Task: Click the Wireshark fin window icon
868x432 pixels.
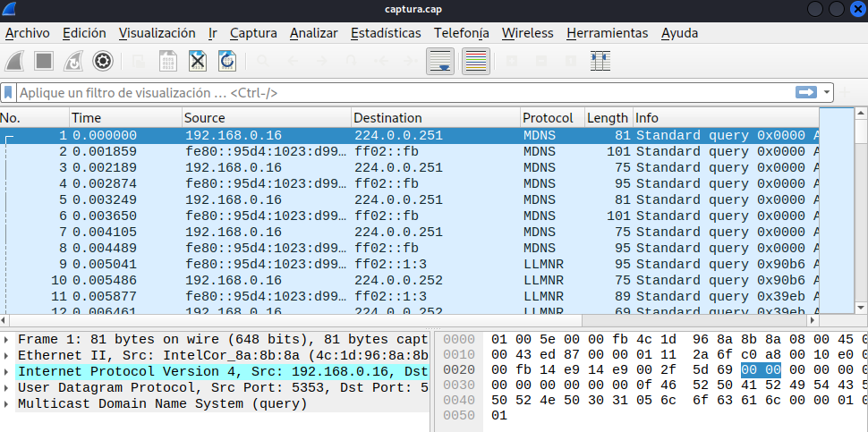Action: click(10, 10)
